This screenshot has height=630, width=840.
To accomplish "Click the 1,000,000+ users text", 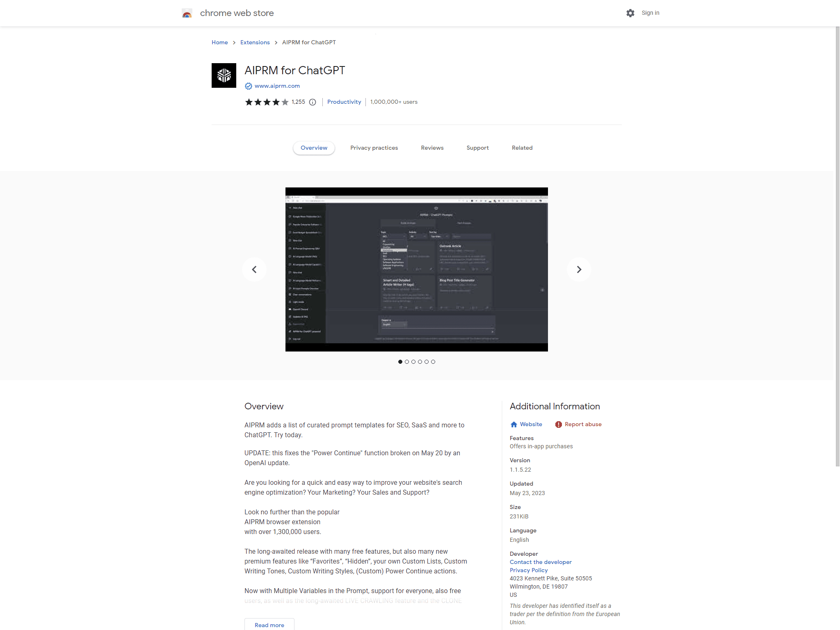I will click(394, 102).
